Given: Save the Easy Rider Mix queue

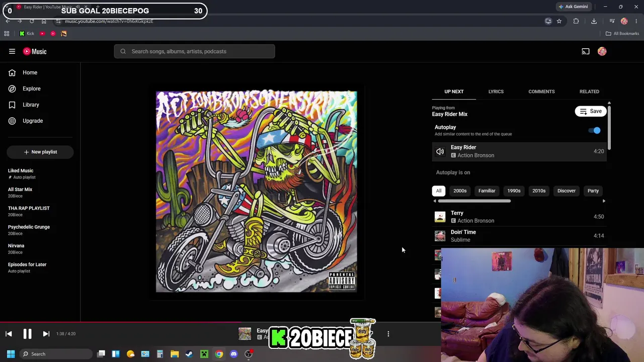Looking at the screenshot, I should pos(591,111).
